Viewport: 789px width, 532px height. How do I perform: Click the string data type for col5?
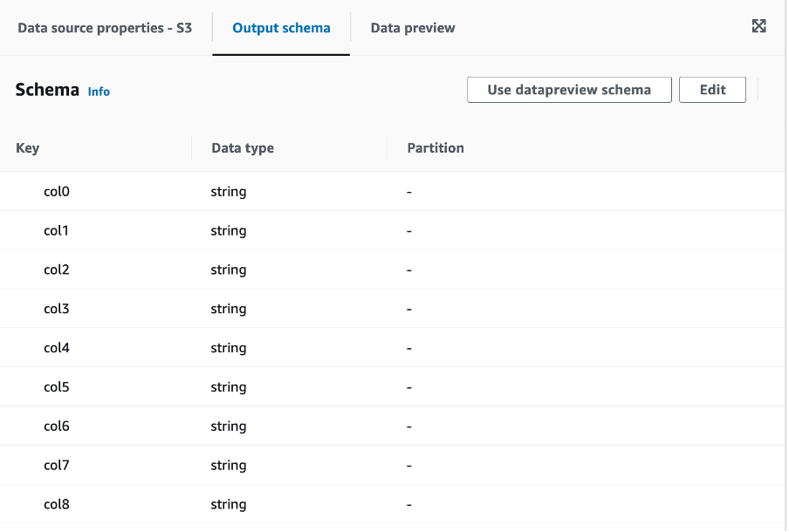click(x=229, y=387)
